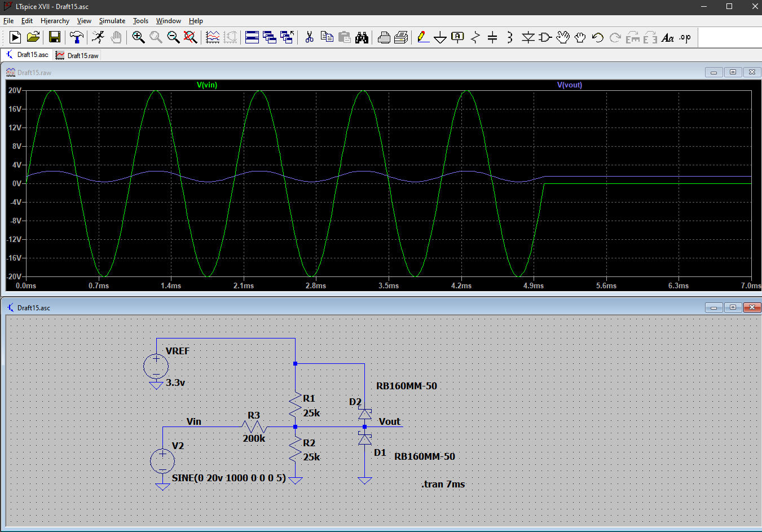Click the V(vout) trace label
This screenshot has width=762, height=532.
pyautogui.click(x=569, y=85)
